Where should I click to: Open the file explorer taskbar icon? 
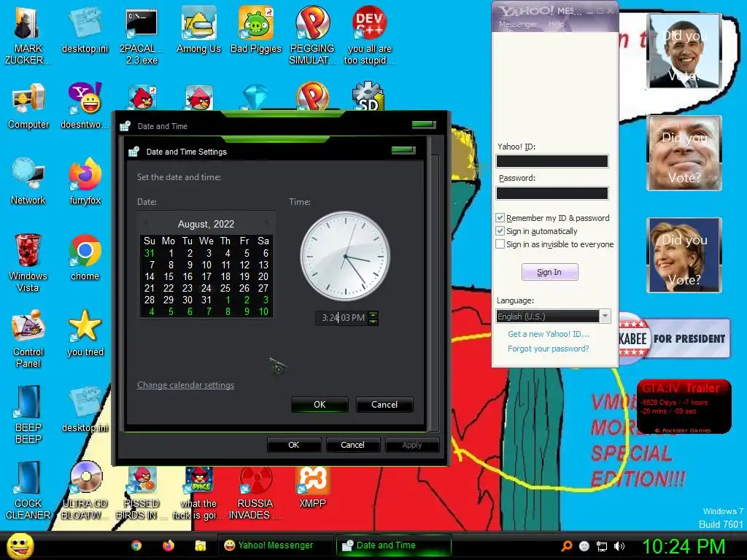click(x=201, y=545)
